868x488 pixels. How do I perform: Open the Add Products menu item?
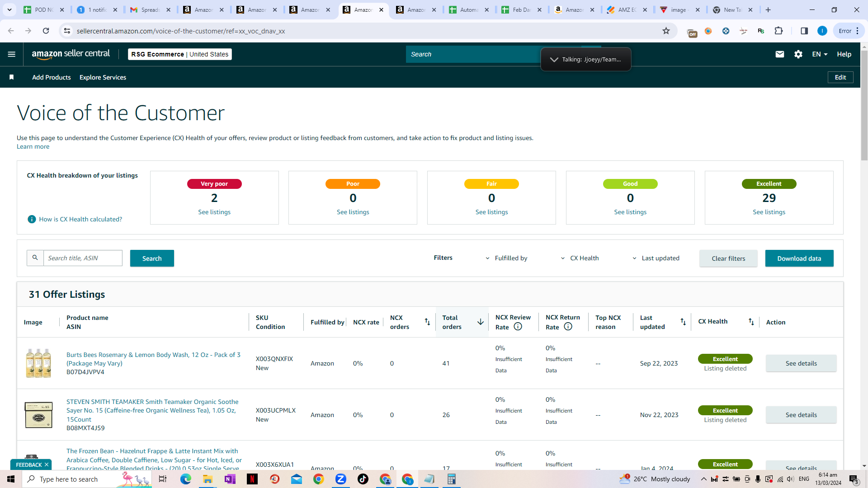click(x=52, y=77)
